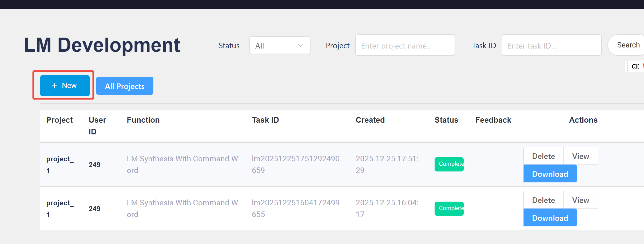
Task: Download results for task ending 655
Action: 550,218
